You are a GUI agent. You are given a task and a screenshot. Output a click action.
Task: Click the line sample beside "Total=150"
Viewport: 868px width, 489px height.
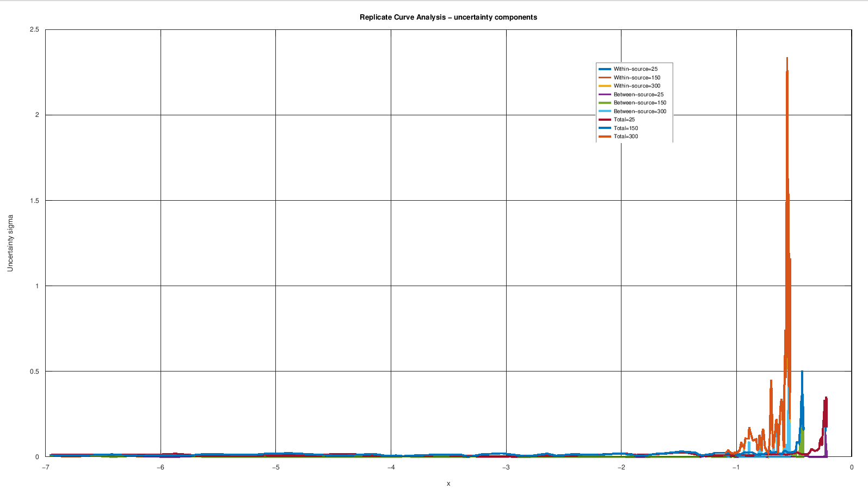click(605, 128)
